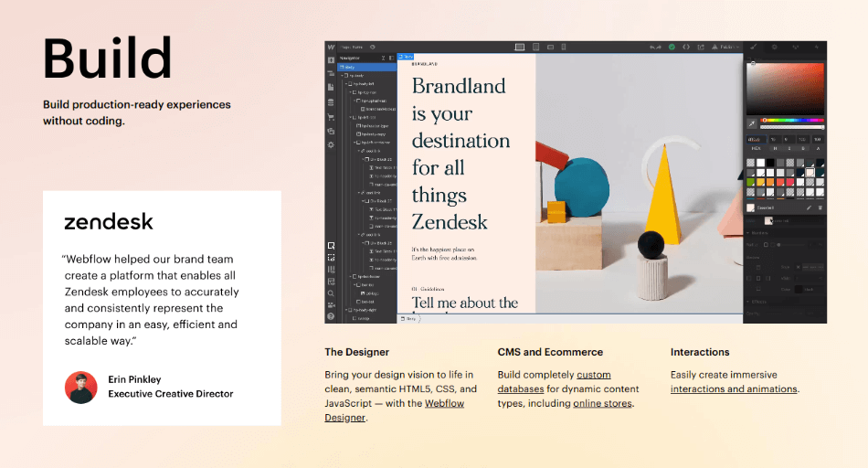Choose the green color swatch

tap(751, 181)
